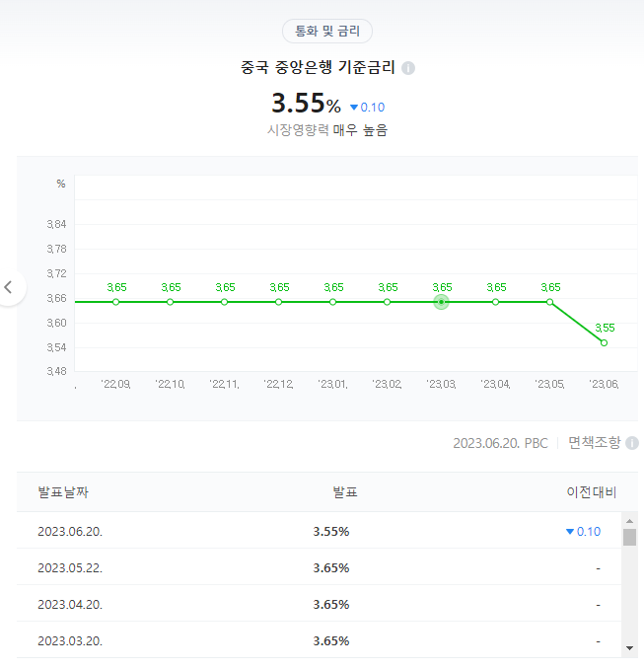Viewport: 644px width, 669px height.
Task: Click the table scrollbar thumb
Action: click(x=629, y=537)
